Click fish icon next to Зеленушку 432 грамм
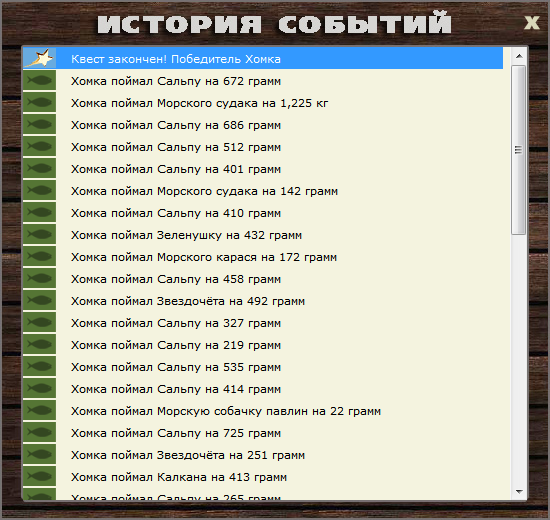 point(39,234)
